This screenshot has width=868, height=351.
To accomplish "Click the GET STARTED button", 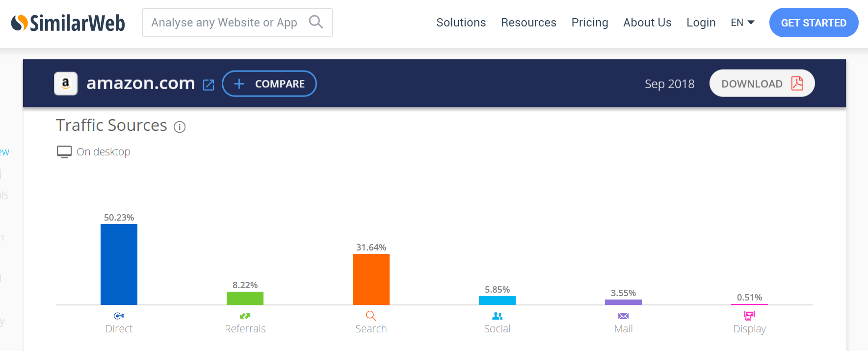I will [814, 23].
